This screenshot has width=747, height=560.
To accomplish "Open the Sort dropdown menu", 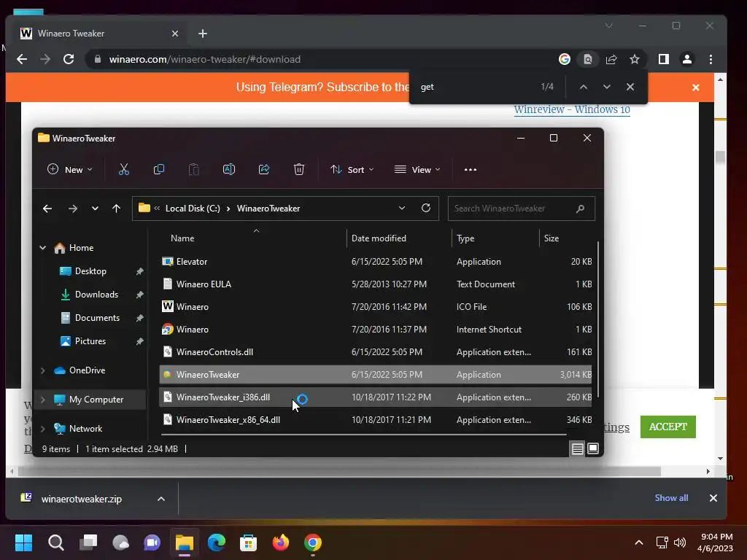I will 352,169.
